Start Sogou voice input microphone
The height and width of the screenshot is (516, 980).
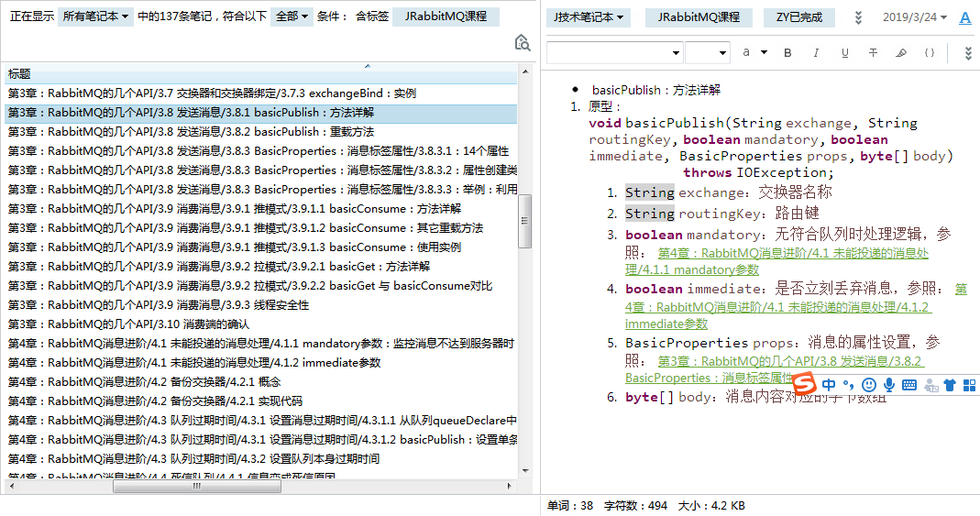[888, 385]
